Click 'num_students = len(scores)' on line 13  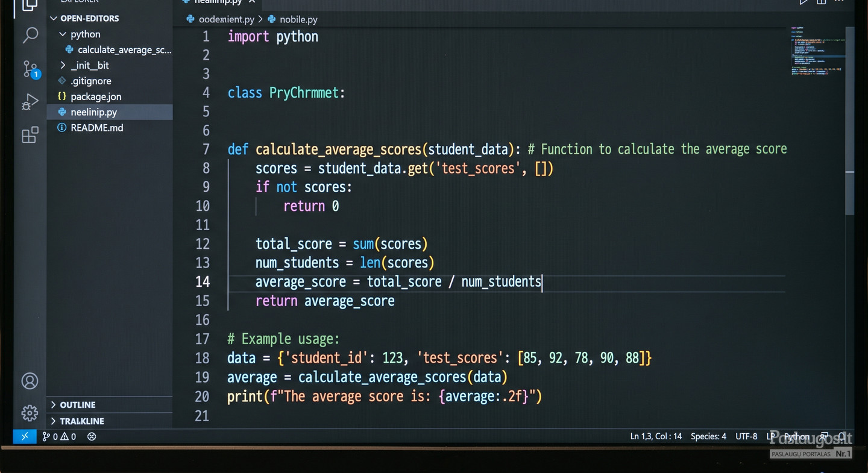pyautogui.click(x=345, y=263)
